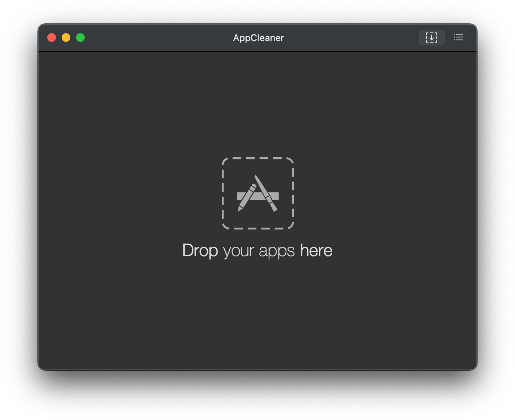The width and height of the screenshot is (515, 420).
Task: Close the AppCleaner window
Action: 52,38
